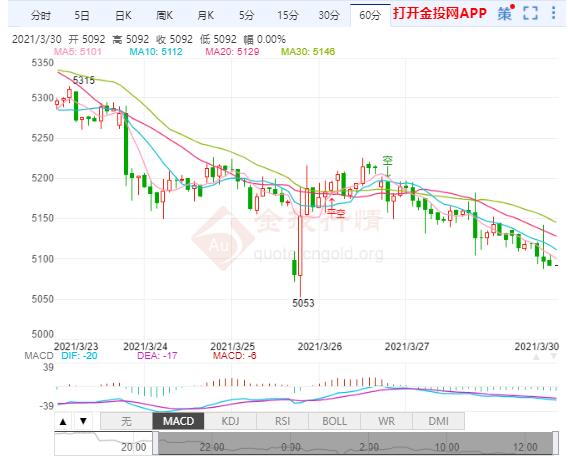Switch indicator to BOLL

[x=334, y=421]
